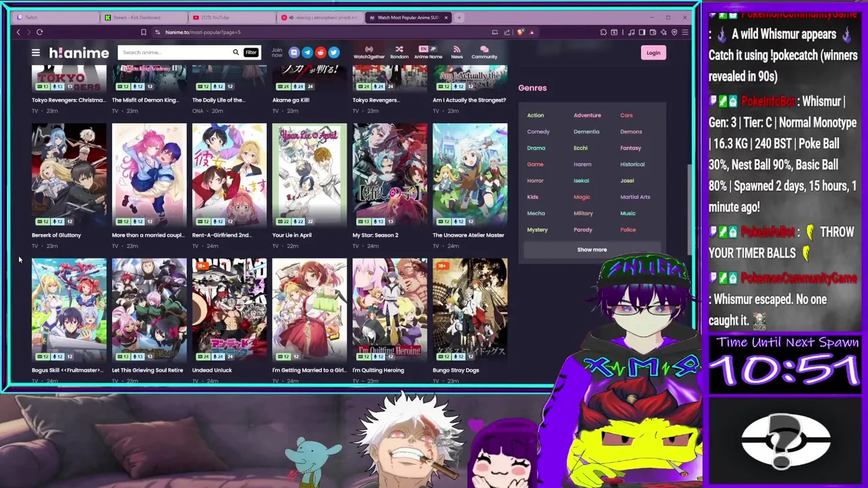868x488 pixels.
Task: Select the Adventure genre
Action: pyautogui.click(x=587, y=115)
